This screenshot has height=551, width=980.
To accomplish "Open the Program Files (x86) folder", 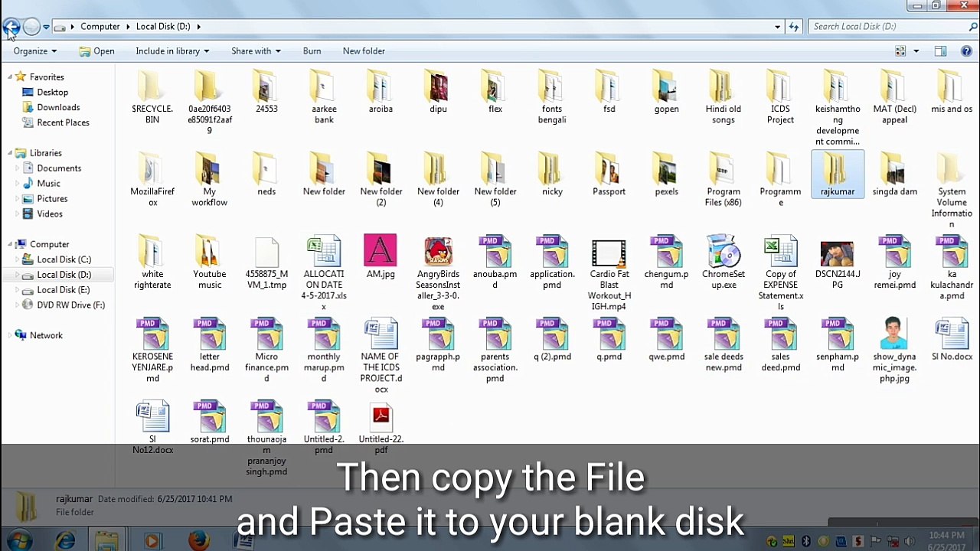I will tap(723, 179).
